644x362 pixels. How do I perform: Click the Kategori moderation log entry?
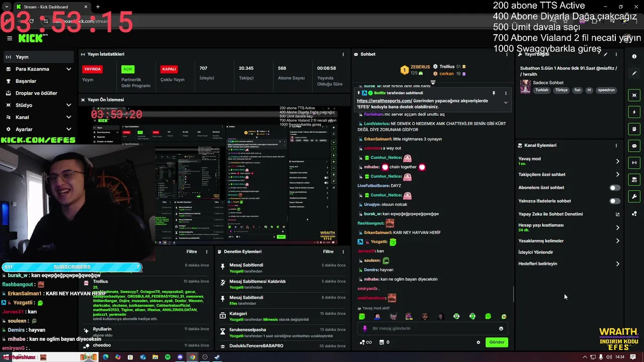pos(283,317)
